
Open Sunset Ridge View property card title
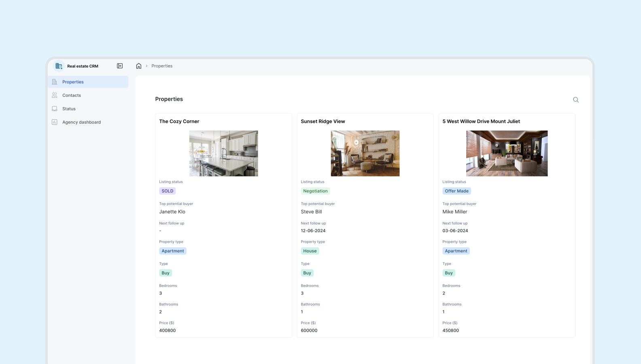coord(323,121)
